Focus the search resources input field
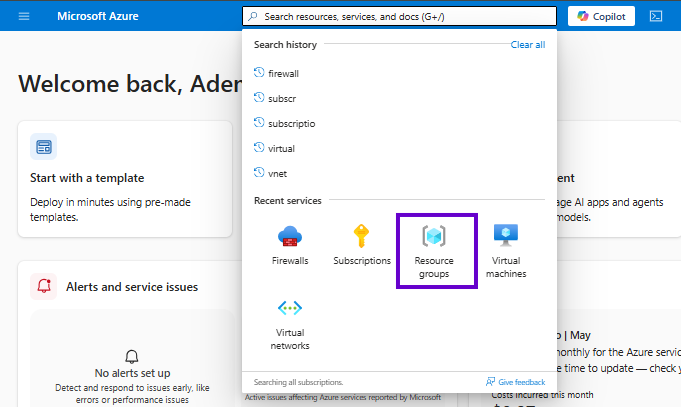 [399, 17]
